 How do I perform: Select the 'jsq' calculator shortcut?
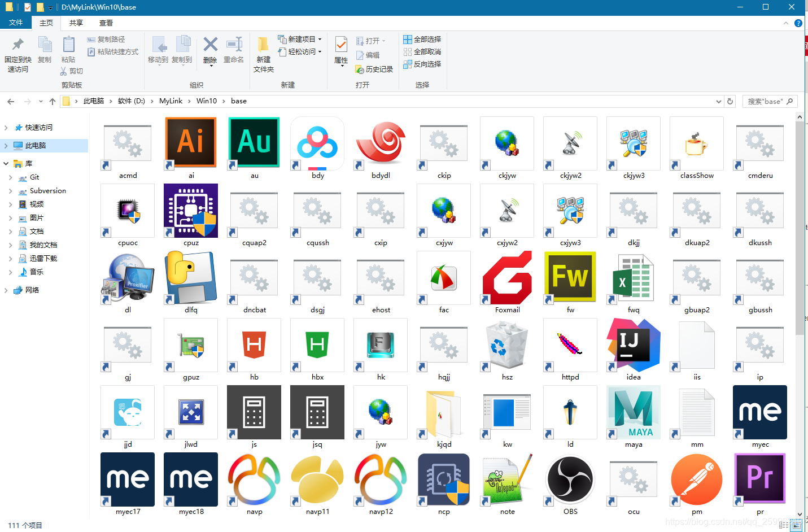(x=317, y=412)
